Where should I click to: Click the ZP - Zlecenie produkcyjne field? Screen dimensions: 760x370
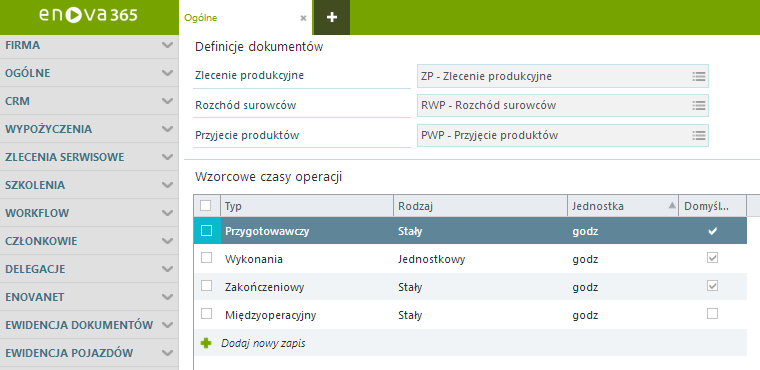tap(563, 76)
